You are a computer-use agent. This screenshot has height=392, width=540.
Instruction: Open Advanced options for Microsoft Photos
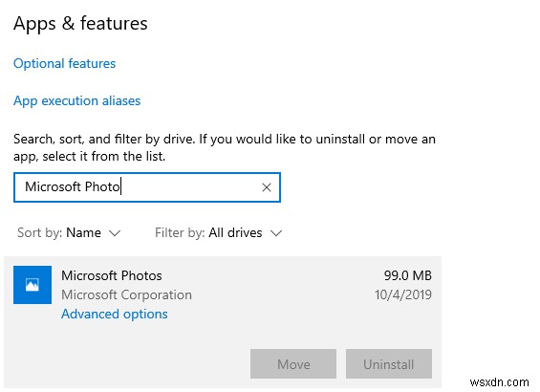tap(115, 315)
